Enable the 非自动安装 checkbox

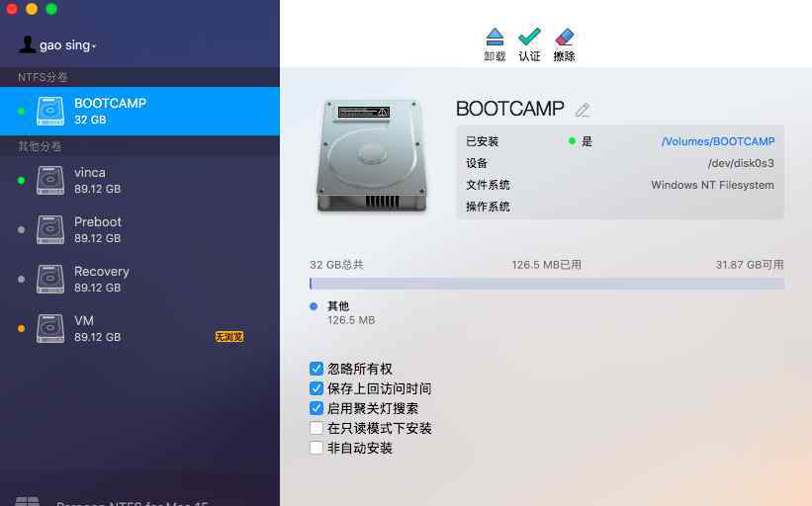(x=316, y=448)
